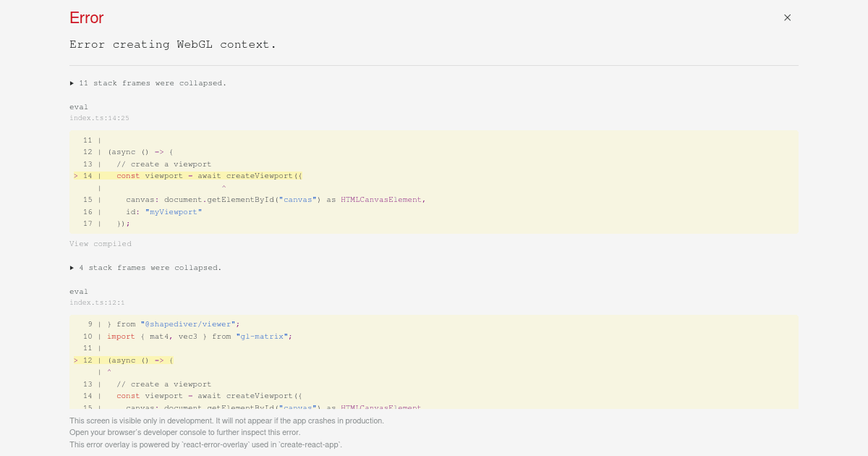Select the myViewport id string

[x=172, y=211]
